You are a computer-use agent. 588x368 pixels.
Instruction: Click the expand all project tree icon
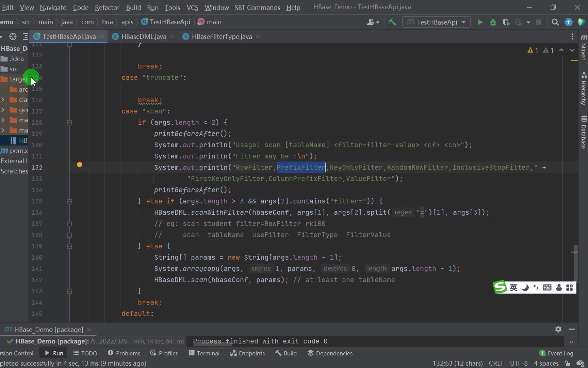coord(25,36)
